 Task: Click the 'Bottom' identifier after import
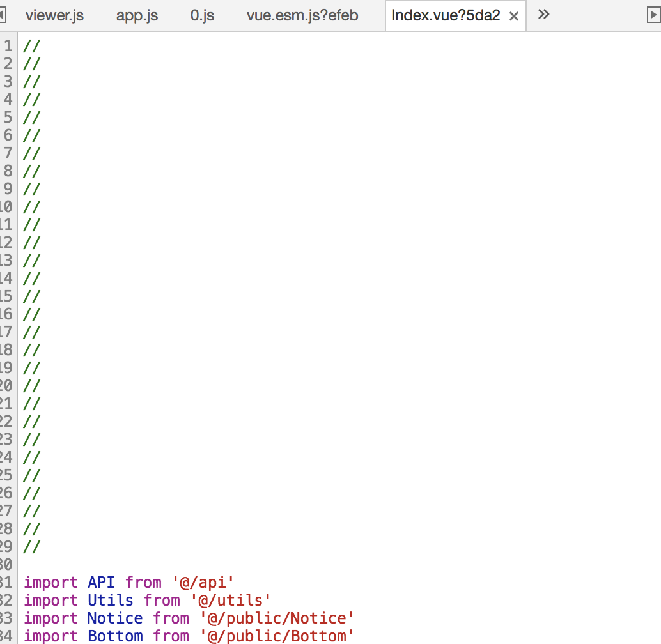point(116,636)
